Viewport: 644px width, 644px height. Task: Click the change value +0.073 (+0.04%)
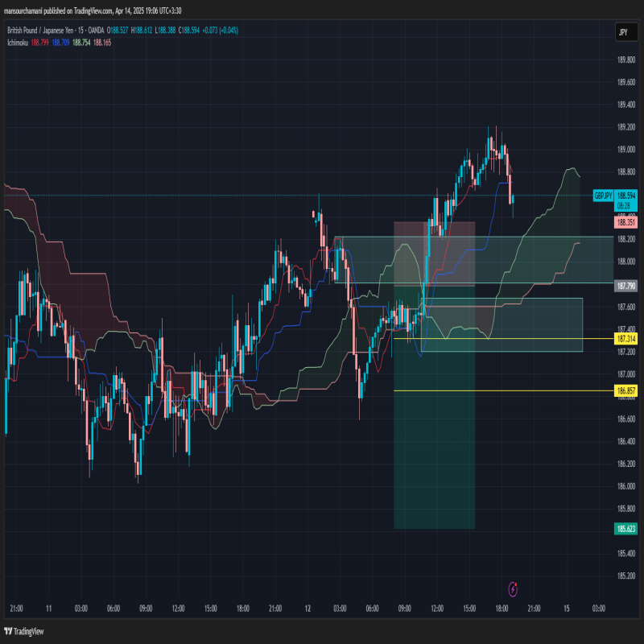220,31
